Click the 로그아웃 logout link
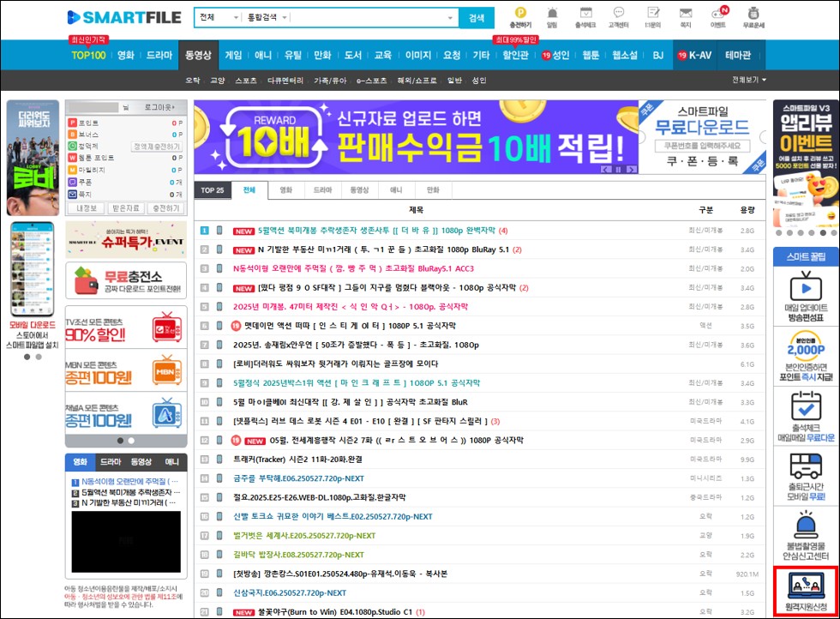The height and width of the screenshot is (619, 840). (159, 107)
